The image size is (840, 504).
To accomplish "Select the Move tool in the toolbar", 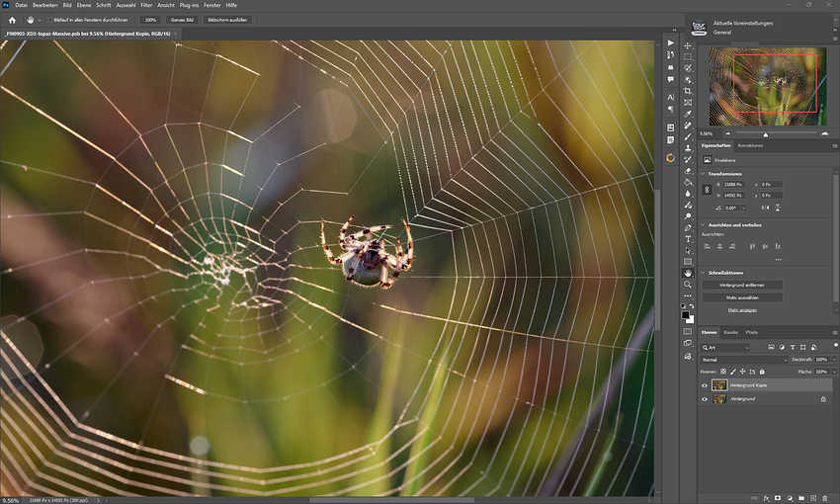I will 688,45.
